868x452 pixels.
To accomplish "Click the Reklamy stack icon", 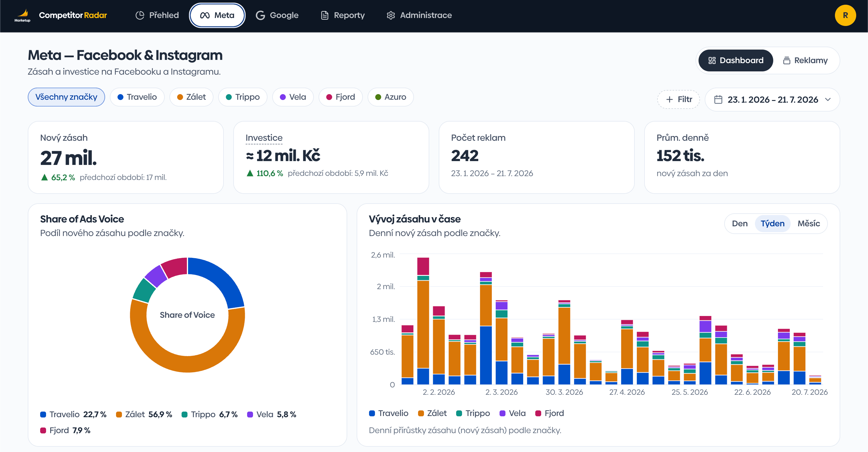I will (x=787, y=60).
